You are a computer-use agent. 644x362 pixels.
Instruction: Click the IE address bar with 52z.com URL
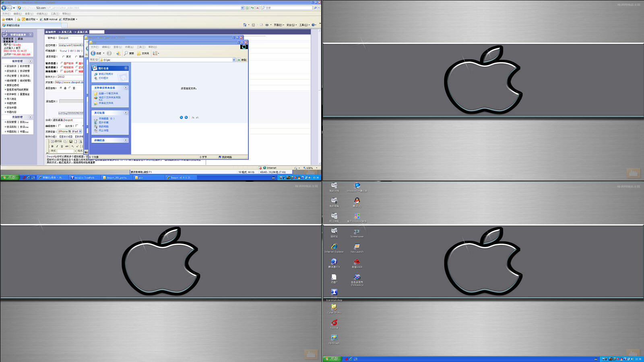pos(131,8)
